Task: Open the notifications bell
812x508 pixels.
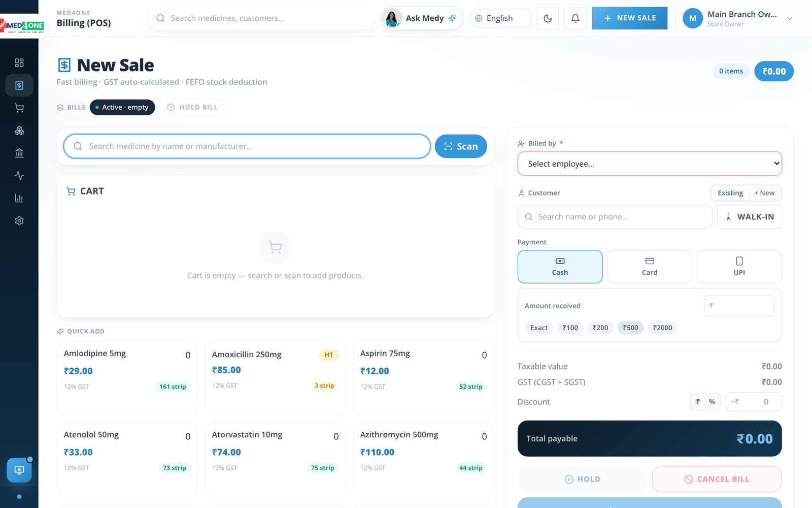Action: [x=575, y=18]
